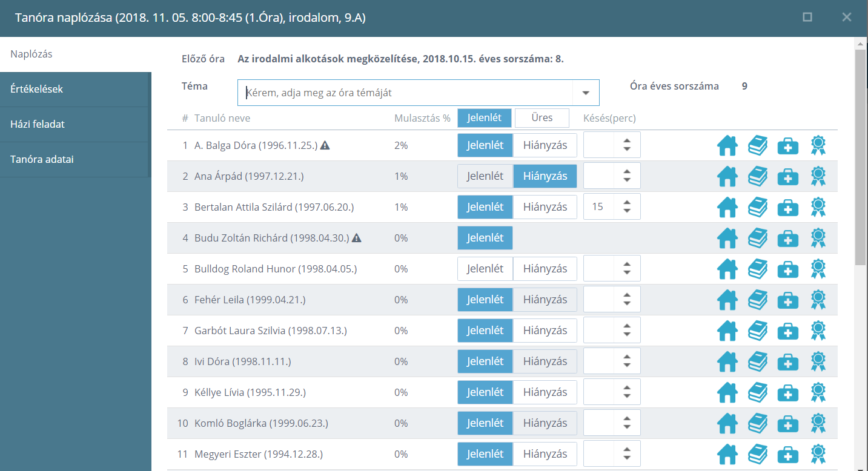868x471 pixels.
Task: Click the award ribbon icon for Ivi Dóra
Action: tap(818, 361)
